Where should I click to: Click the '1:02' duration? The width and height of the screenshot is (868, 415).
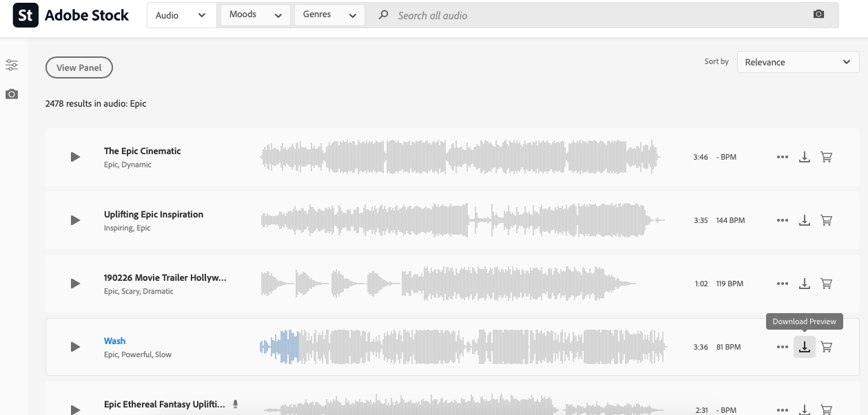click(701, 284)
